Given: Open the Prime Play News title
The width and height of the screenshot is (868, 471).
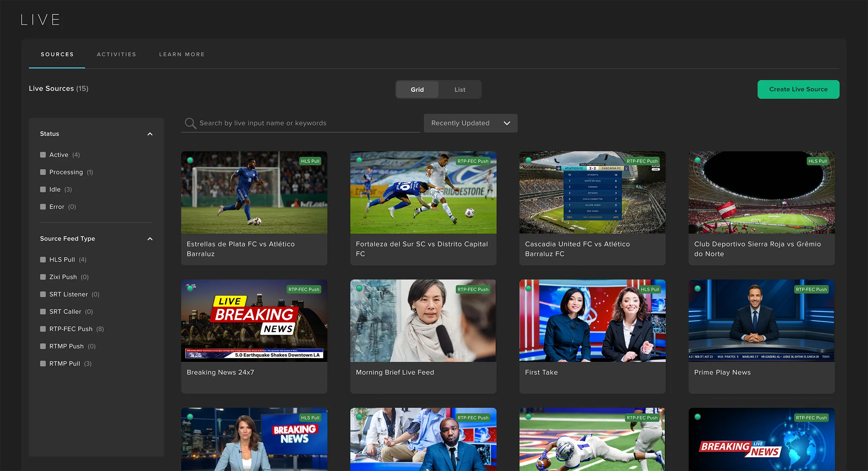Looking at the screenshot, I should 722,372.
